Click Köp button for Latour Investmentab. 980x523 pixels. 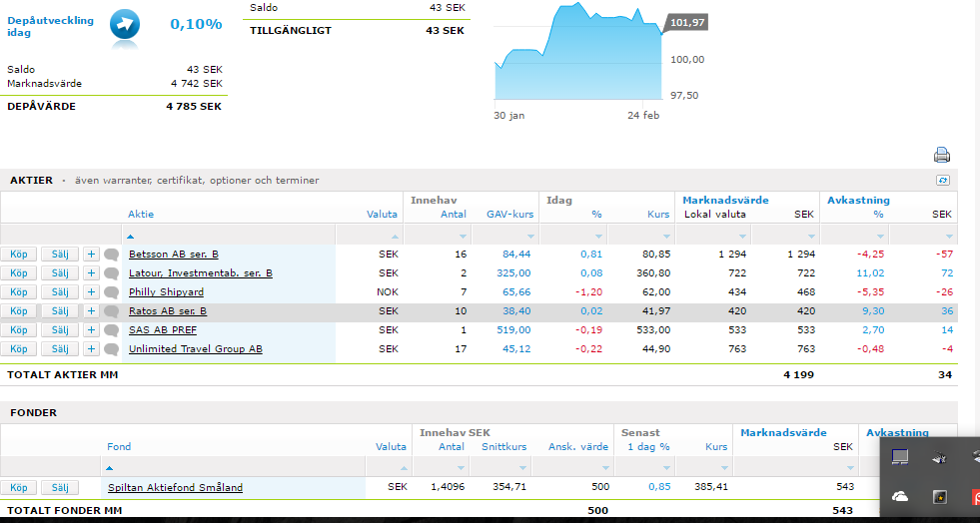coord(19,273)
